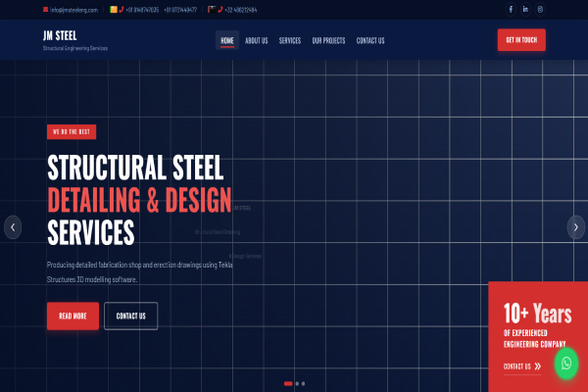Image resolution: width=588 pixels, height=392 pixels.
Task: Open the info@ email address link
Action: pos(73,10)
